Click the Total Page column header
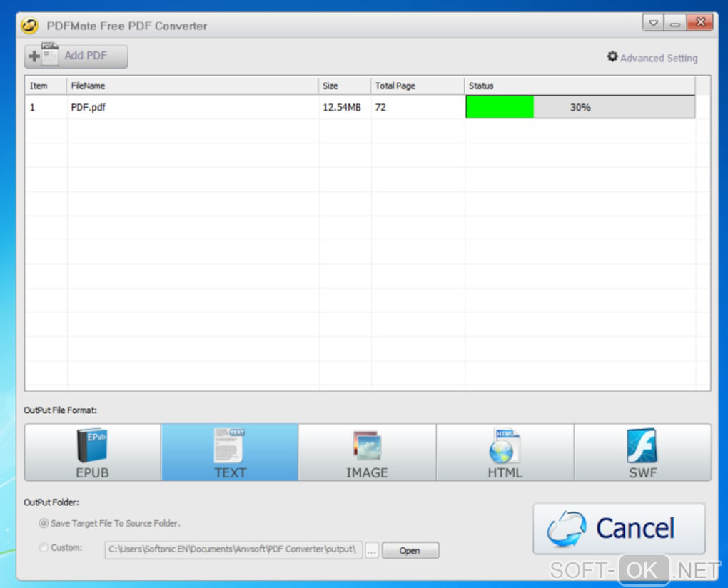This screenshot has height=588, width=728. 418,86
